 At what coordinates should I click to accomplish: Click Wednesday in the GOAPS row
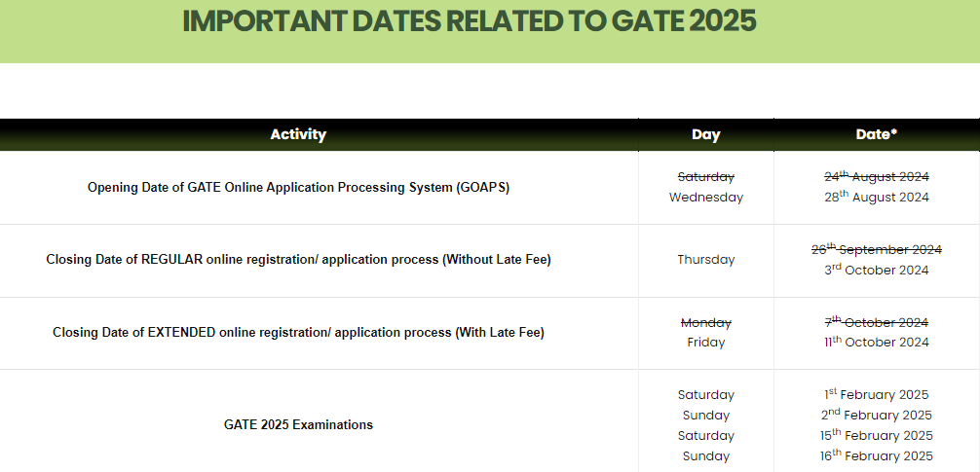(x=705, y=198)
